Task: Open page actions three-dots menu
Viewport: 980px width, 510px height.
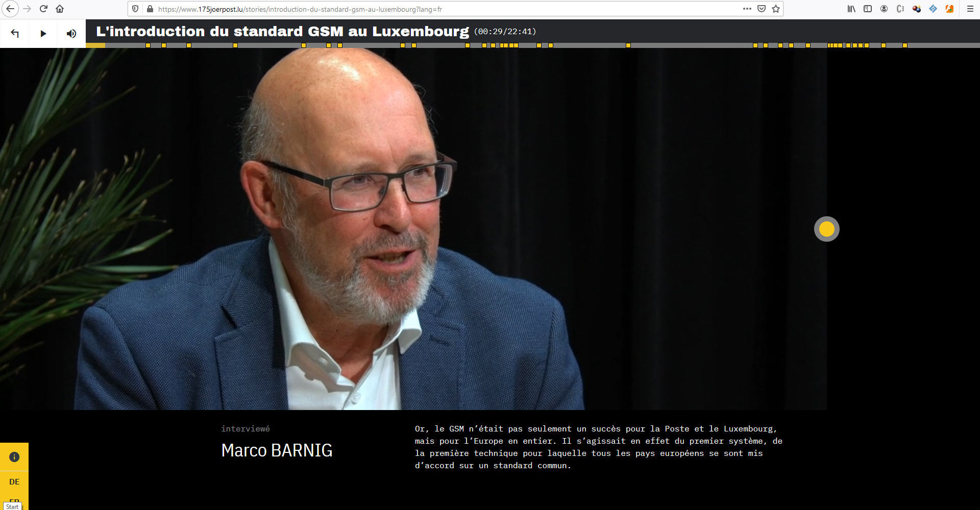Action: (x=747, y=9)
